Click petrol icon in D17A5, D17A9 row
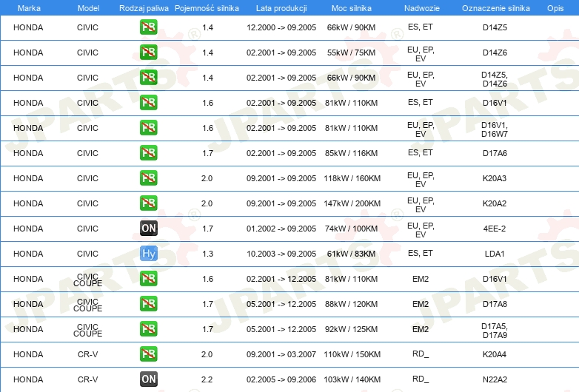 click(x=148, y=329)
